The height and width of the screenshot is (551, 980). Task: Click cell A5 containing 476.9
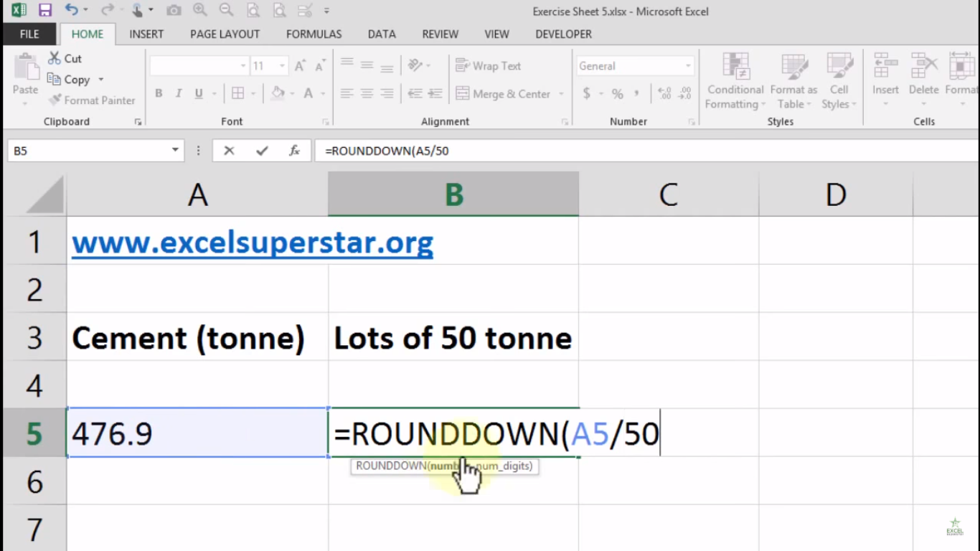click(x=197, y=433)
